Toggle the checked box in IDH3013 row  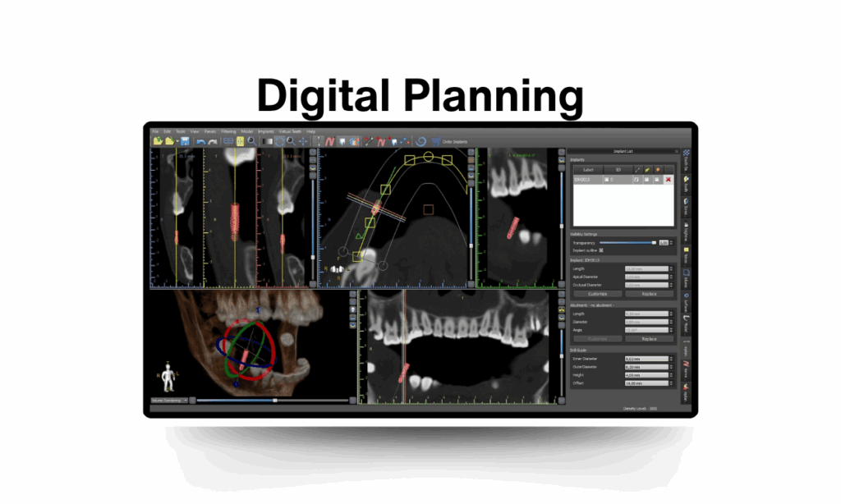click(x=635, y=179)
